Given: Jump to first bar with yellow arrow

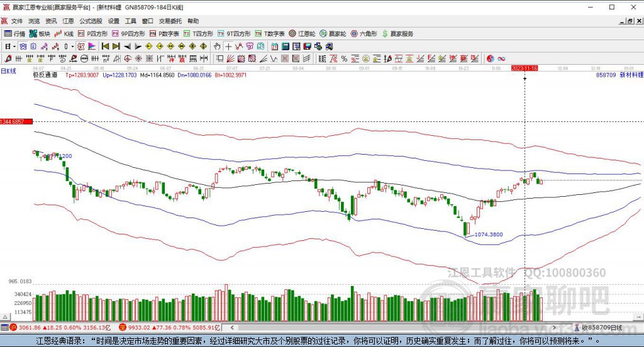Looking at the screenshot, I should pyautogui.click(x=105, y=47).
